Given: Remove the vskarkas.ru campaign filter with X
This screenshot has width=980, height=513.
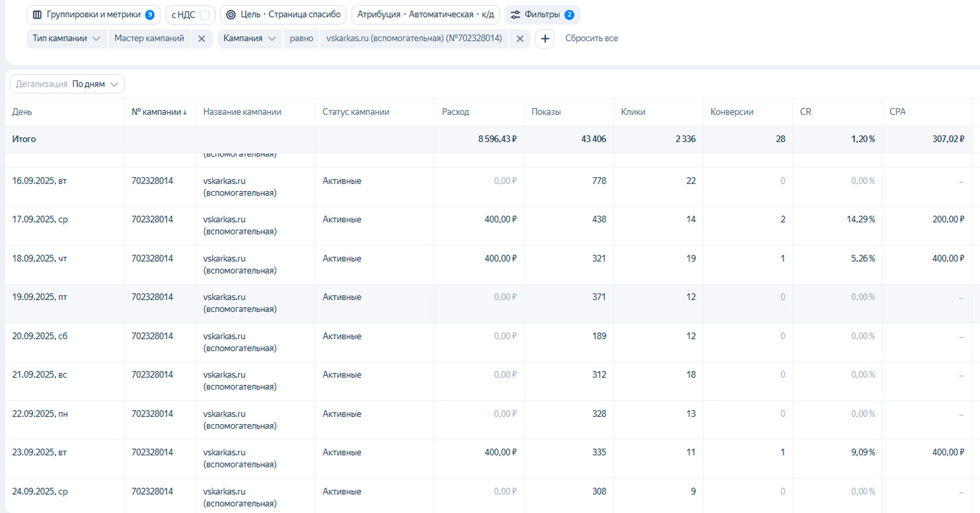Looking at the screenshot, I should pyautogui.click(x=520, y=39).
